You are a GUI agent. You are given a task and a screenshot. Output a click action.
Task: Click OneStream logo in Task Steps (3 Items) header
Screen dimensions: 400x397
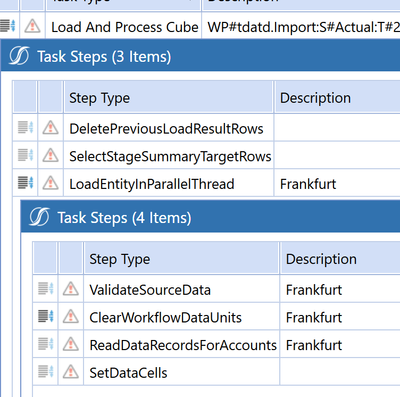click(19, 56)
